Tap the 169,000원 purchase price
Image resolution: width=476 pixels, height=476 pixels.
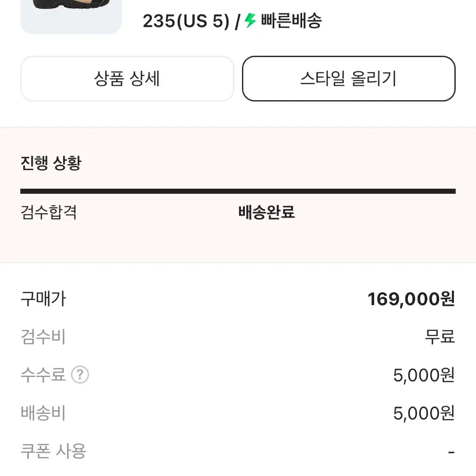point(412,299)
